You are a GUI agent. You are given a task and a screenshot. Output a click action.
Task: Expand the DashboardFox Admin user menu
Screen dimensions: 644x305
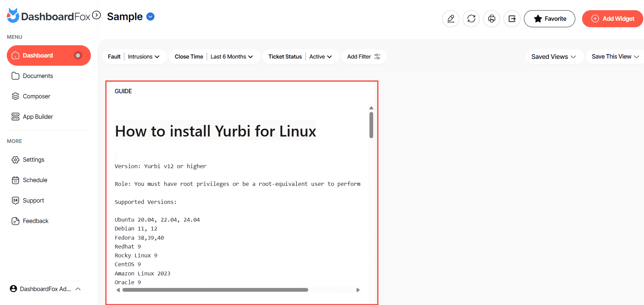click(x=46, y=289)
